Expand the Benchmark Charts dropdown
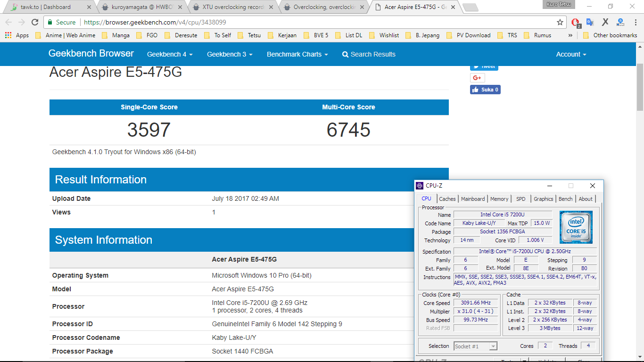Screen dimensions: 644x362 tap(297, 54)
